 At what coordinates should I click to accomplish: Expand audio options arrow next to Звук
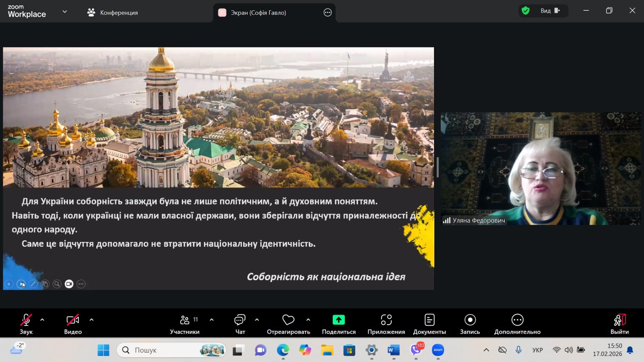[42, 320]
